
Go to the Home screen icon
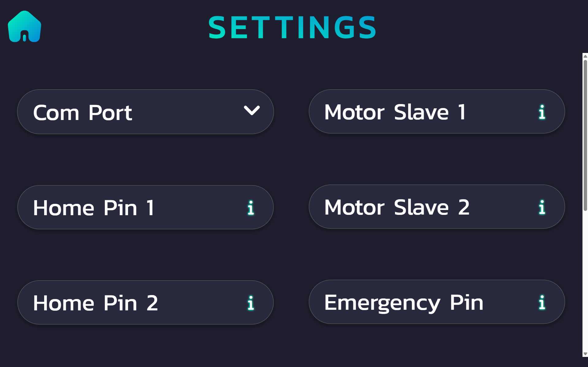(x=25, y=27)
